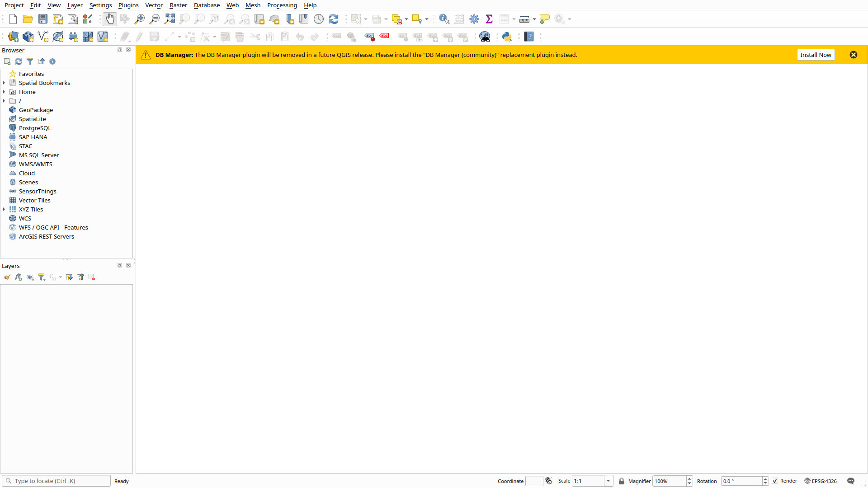Increase the Magnifier value

pyautogui.click(x=689, y=479)
